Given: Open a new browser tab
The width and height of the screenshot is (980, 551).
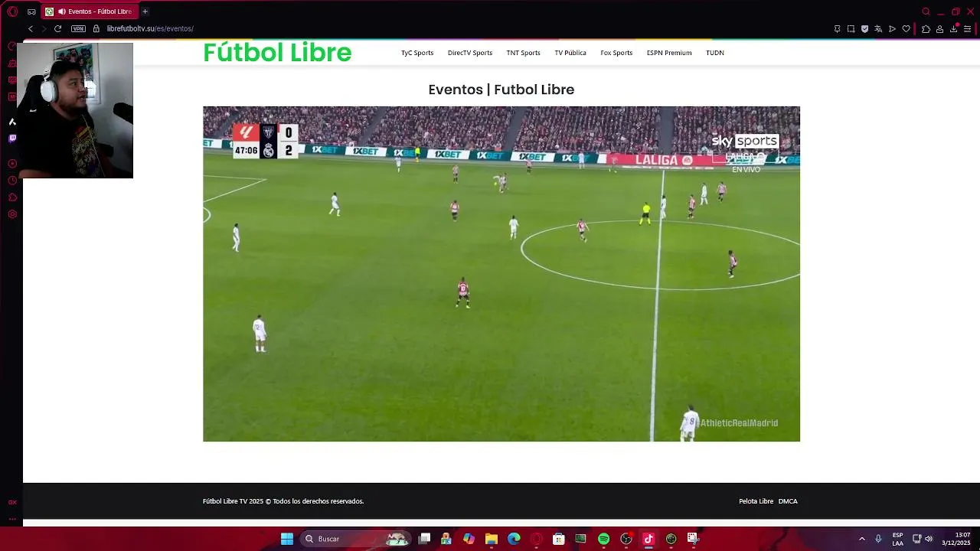Looking at the screenshot, I should 145,11.
